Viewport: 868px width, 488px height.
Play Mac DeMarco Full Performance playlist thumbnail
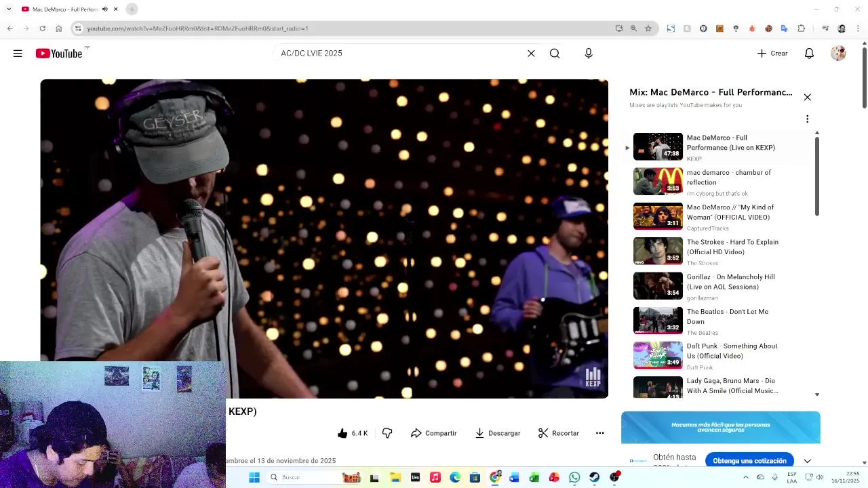pyautogui.click(x=658, y=146)
